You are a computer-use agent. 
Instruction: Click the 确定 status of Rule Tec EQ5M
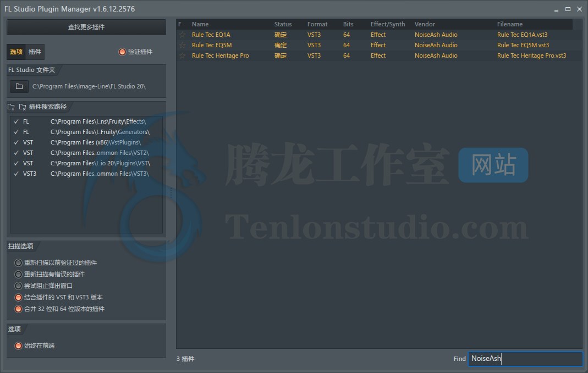coord(281,45)
